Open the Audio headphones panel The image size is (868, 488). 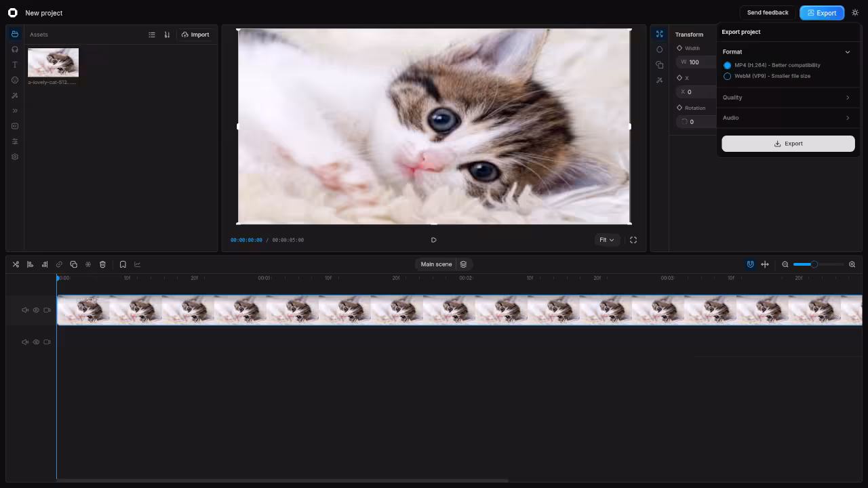[x=15, y=49]
